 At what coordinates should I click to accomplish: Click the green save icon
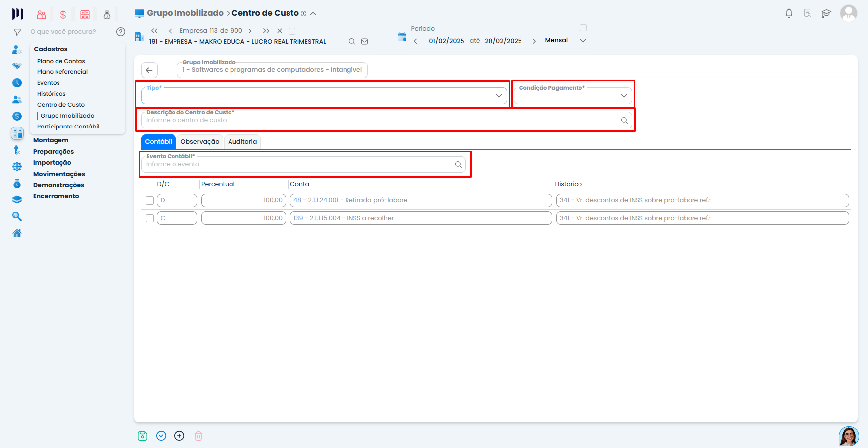click(143, 436)
